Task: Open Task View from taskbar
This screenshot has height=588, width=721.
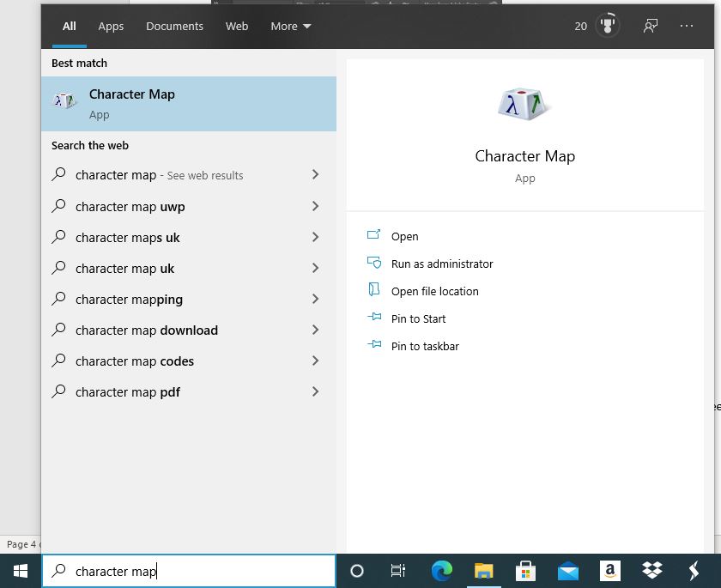Action: (397, 571)
